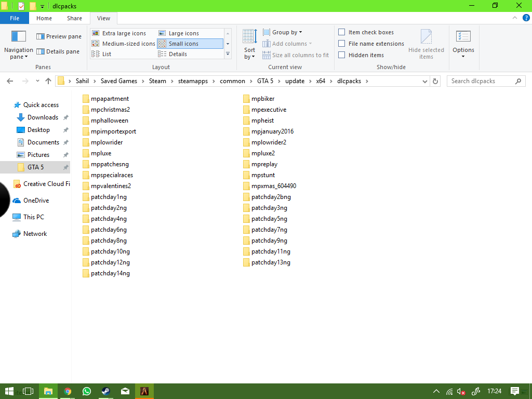Open the Share ribbon tab
The width and height of the screenshot is (532, 399).
(x=74, y=18)
